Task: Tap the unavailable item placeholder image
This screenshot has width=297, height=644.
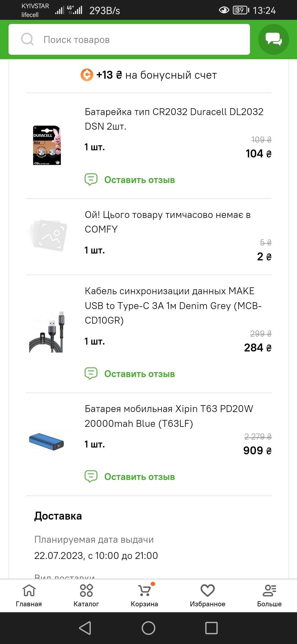Action: [48, 235]
